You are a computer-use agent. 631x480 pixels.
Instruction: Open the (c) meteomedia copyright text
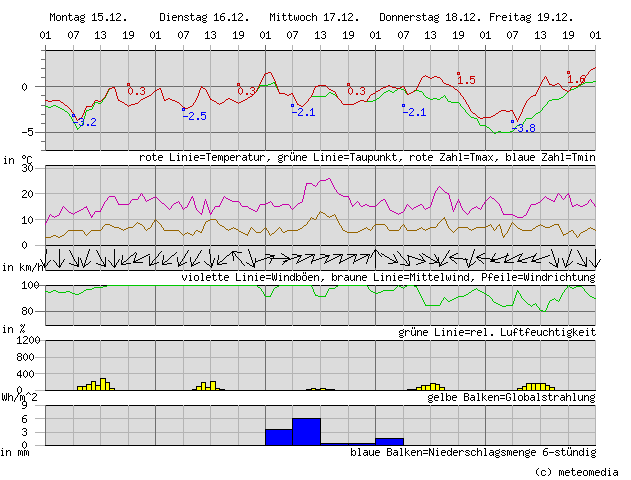tap(576, 471)
